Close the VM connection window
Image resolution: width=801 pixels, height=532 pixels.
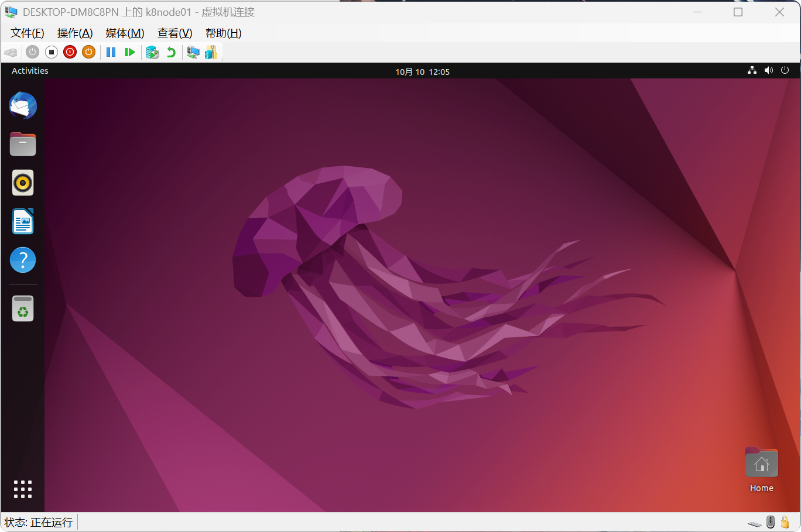[x=779, y=12]
